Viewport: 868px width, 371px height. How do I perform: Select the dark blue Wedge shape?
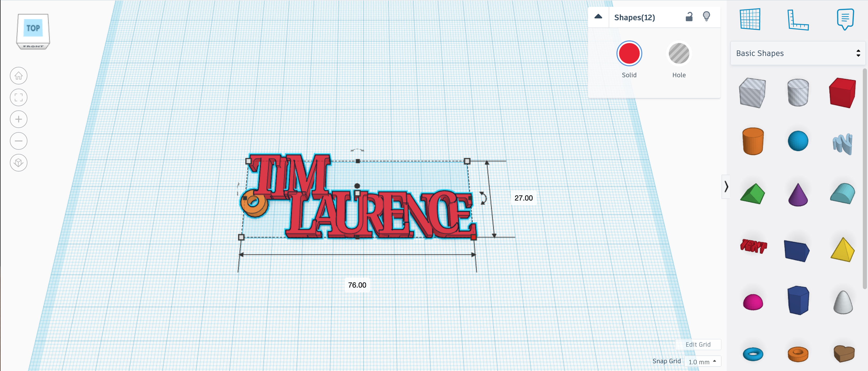point(797,251)
